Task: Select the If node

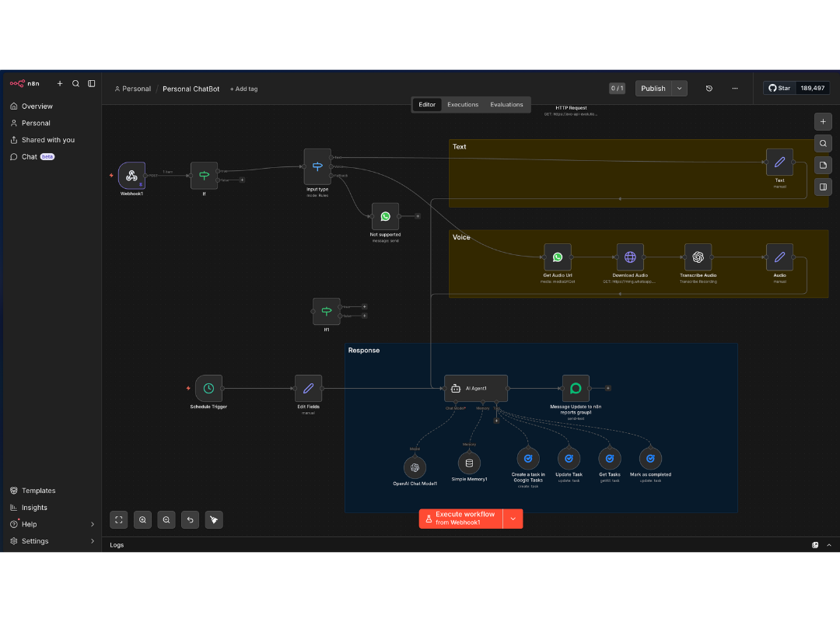Action: click(x=204, y=176)
